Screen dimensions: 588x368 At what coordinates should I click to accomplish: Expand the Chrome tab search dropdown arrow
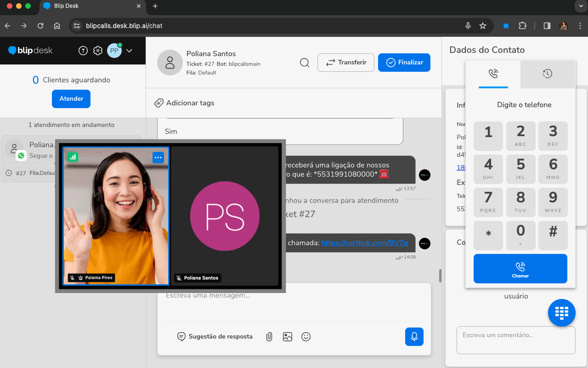click(x=581, y=6)
